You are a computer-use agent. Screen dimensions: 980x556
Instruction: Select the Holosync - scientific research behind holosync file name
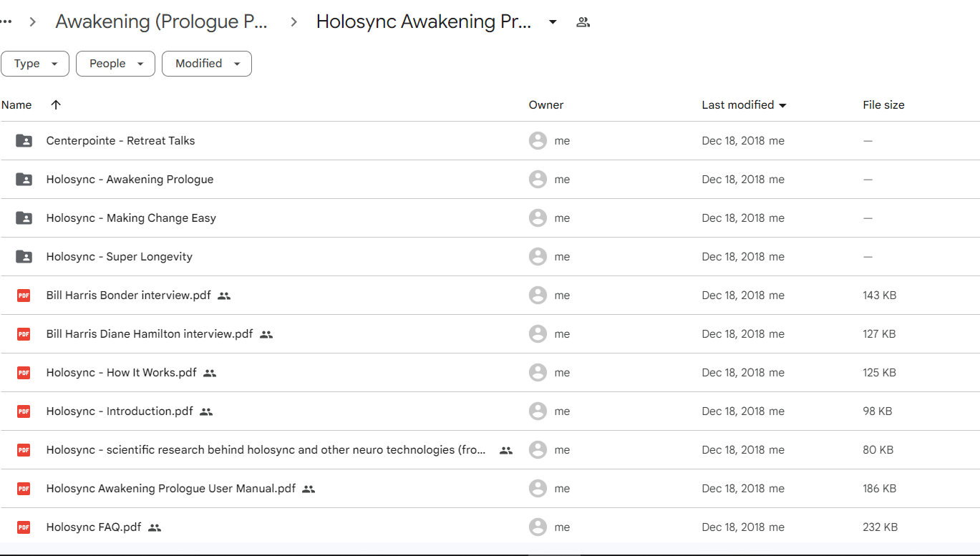(266, 450)
